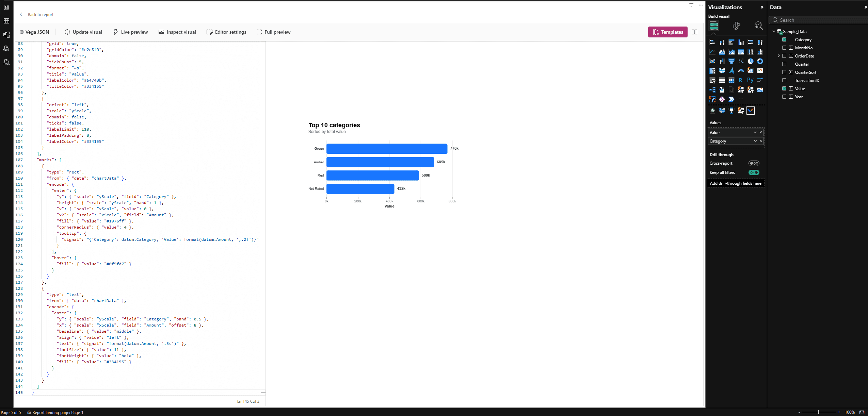Check the MonthNo field checkbox
This screenshot has width=868, height=416.
784,48
